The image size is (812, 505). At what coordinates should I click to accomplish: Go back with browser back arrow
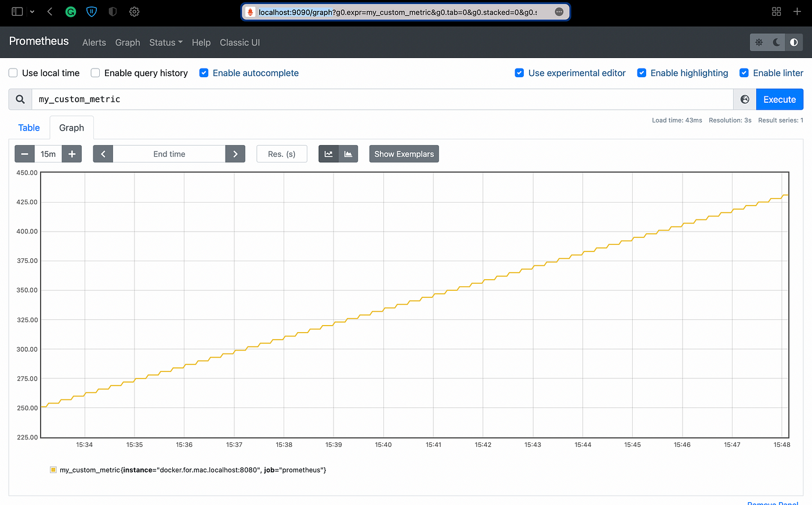[50, 12]
